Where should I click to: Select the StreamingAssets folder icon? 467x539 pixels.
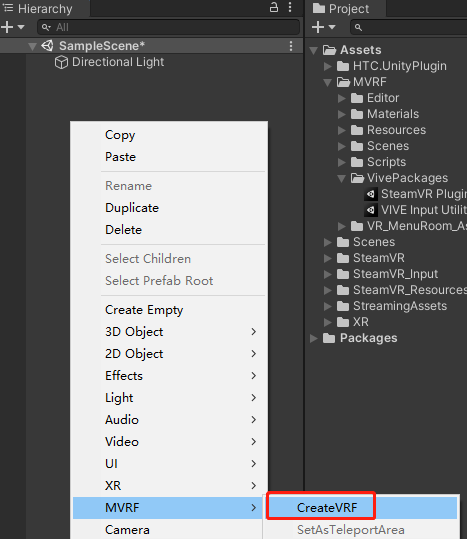(343, 306)
